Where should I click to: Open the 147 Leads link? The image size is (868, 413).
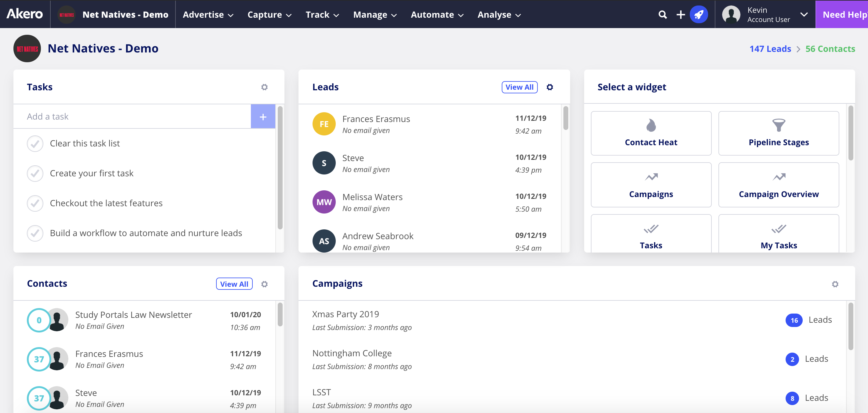pyautogui.click(x=770, y=49)
